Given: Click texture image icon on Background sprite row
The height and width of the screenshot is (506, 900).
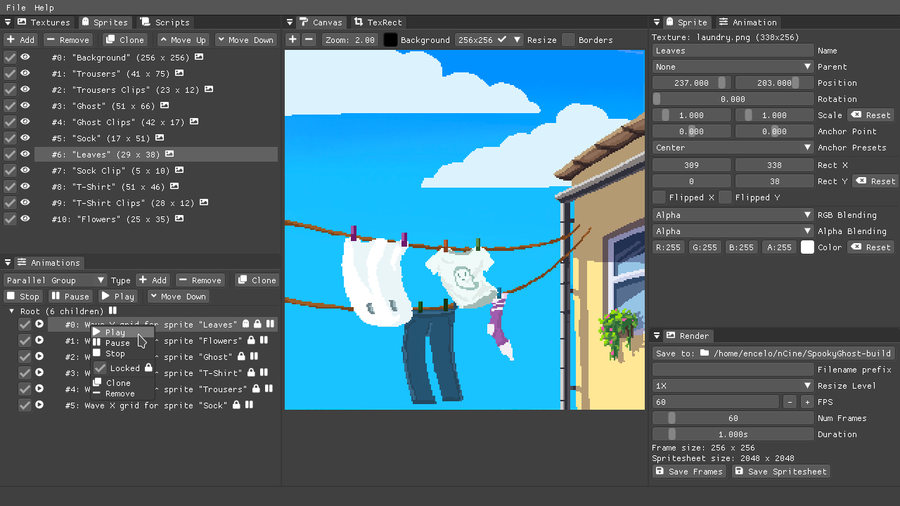Looking at the screenshot, I should pos(199,57).
